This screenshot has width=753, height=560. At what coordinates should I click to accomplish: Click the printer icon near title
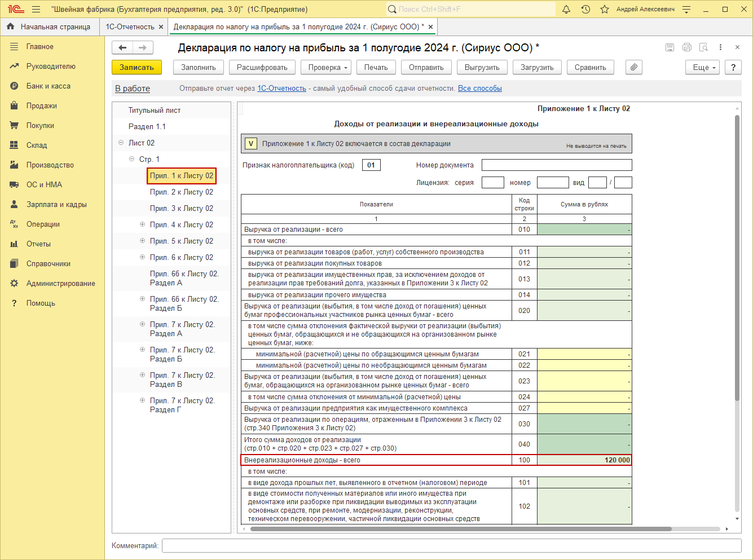(x=686, y=47)
